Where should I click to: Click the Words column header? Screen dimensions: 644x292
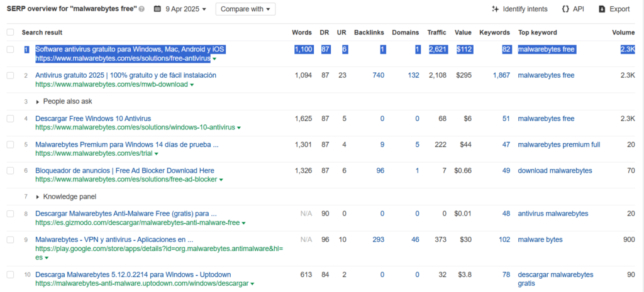[302, 33]
